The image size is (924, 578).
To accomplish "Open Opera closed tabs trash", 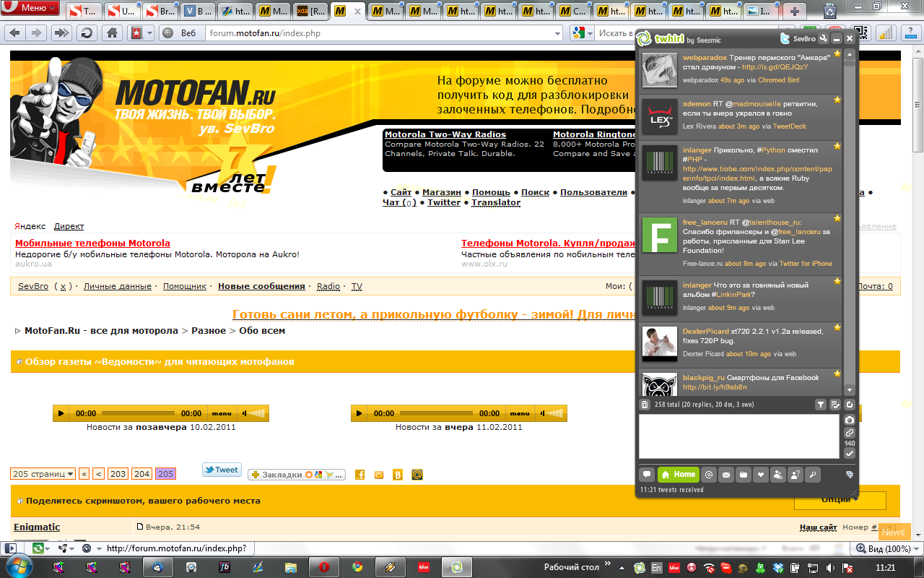I will tap(830, 11).
